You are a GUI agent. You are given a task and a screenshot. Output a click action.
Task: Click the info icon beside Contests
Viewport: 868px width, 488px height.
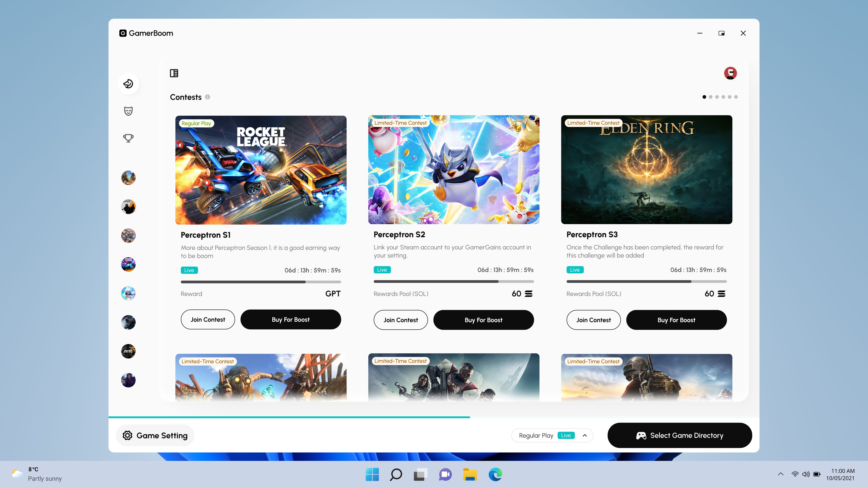208,97
